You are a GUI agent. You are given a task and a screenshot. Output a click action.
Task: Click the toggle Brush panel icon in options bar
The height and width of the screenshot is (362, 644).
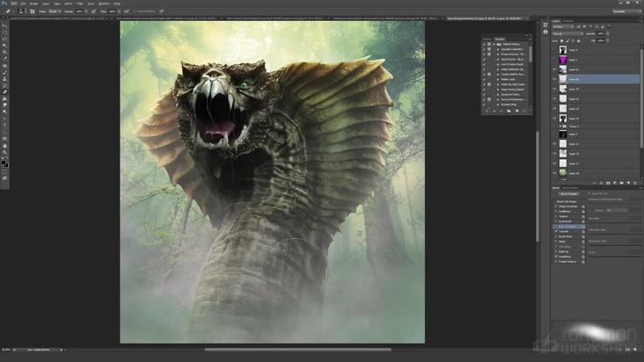[x=32, y=11]
